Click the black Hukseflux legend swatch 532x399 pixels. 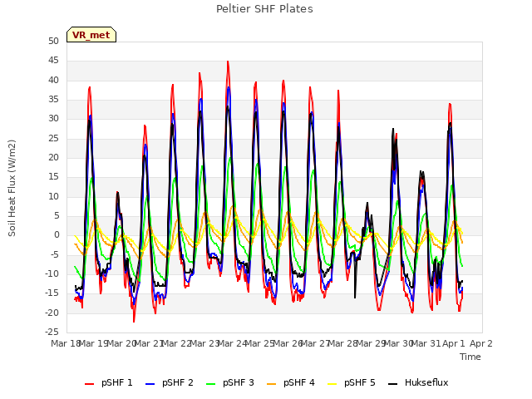coord(393,384)
